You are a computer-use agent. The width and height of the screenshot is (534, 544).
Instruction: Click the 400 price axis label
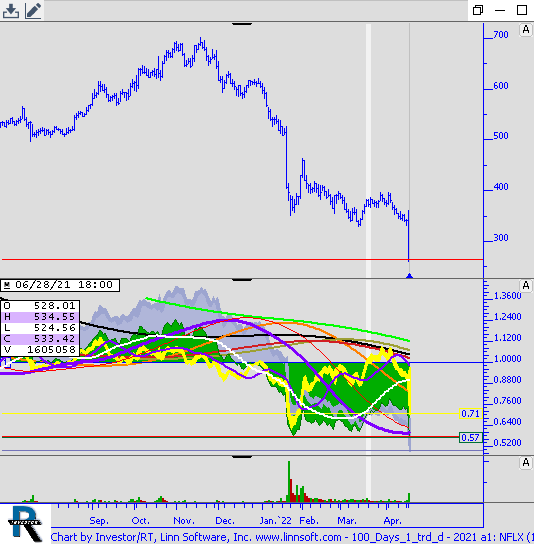501,187
